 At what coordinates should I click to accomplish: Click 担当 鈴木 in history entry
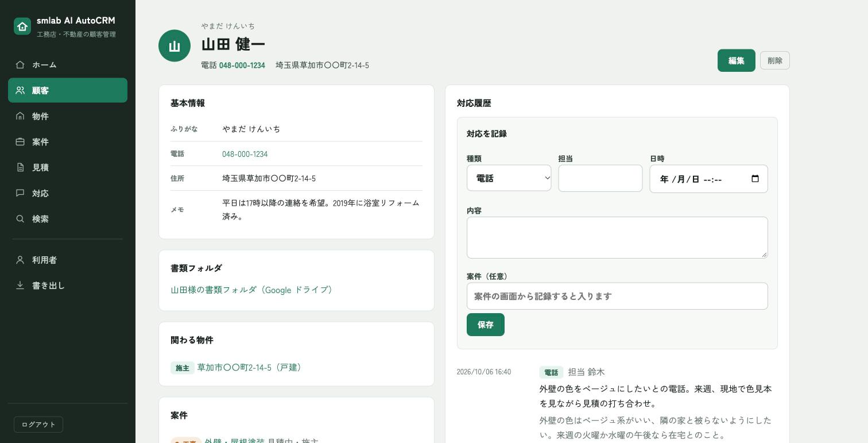pyautogui.click(x=586, y=372)
